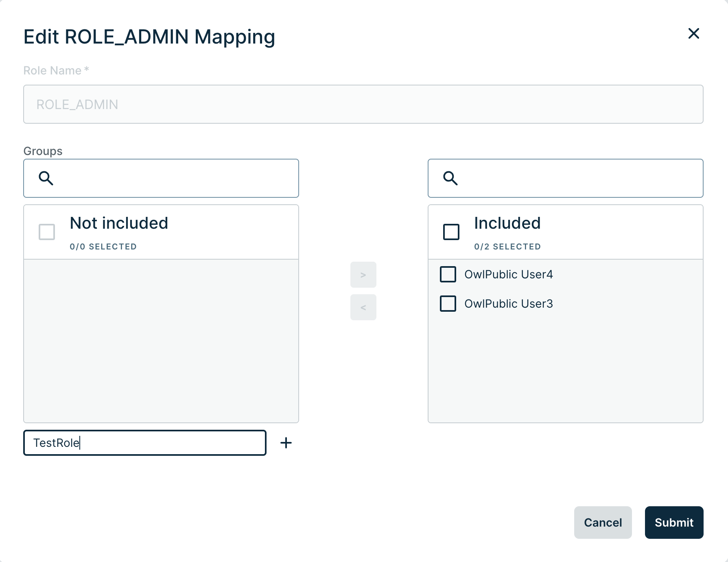Toggle the Included select-all checkbox
Image resolution: width=728 pixels, height=562 pixels.
pyautogui.click(x=451, y=232)
